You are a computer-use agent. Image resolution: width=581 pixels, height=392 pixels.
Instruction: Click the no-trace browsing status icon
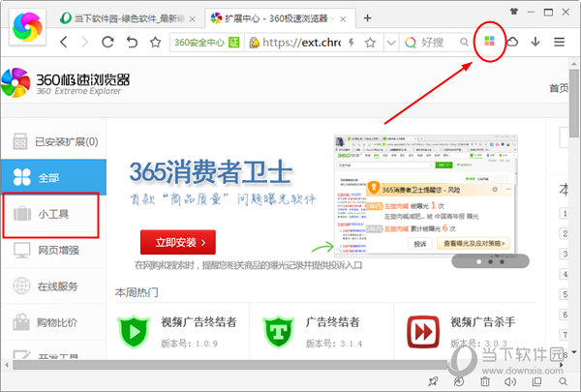459,381
